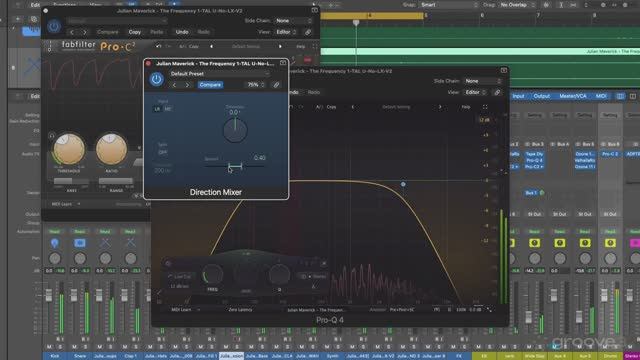640x360 pixels.
Task: Click the Pro-Q 4 window link icon
Action: (x=497, y=92)
